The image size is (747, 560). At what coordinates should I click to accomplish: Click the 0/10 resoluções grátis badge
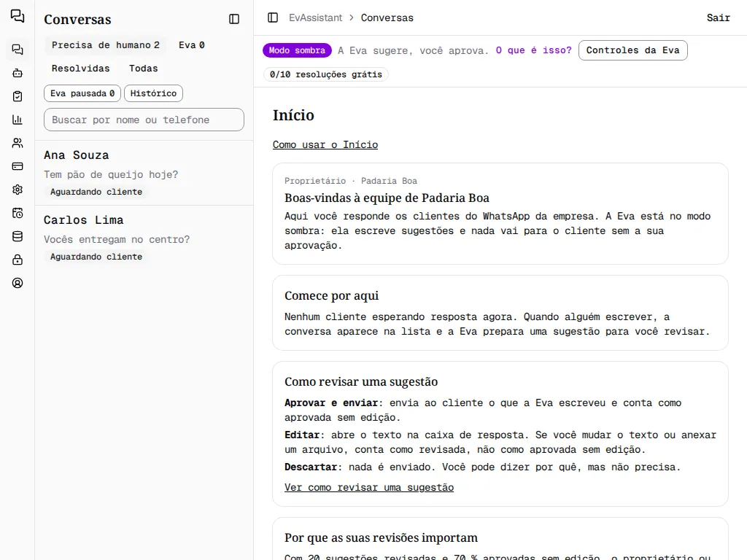(326, 75)
